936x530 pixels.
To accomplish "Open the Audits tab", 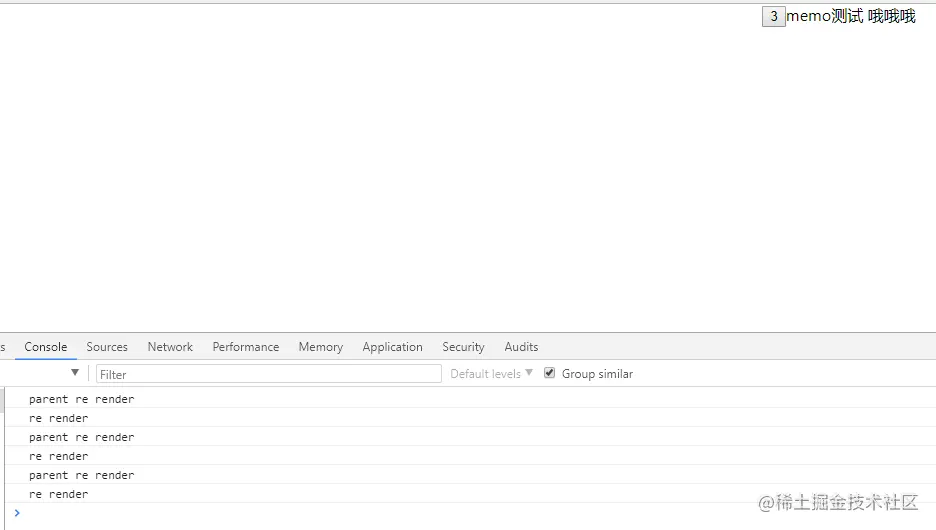I will click(x=521, y=347).
